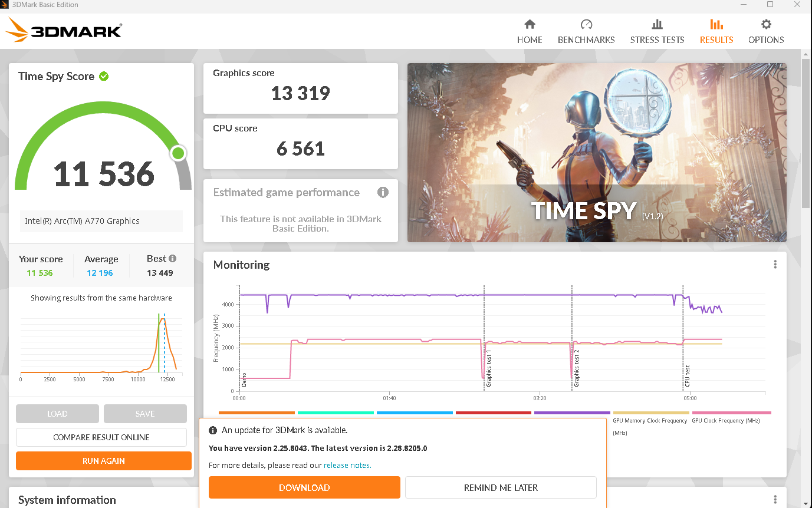Click the TIME SPY title on the artwork
Viewport: 812px width, 508px height.
[584, 211]
